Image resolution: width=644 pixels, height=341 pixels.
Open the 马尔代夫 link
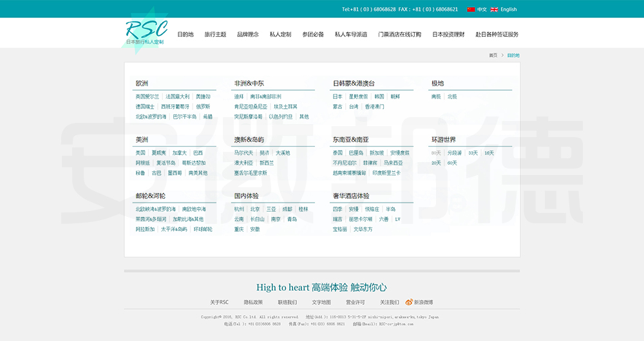tap(243, 153)
